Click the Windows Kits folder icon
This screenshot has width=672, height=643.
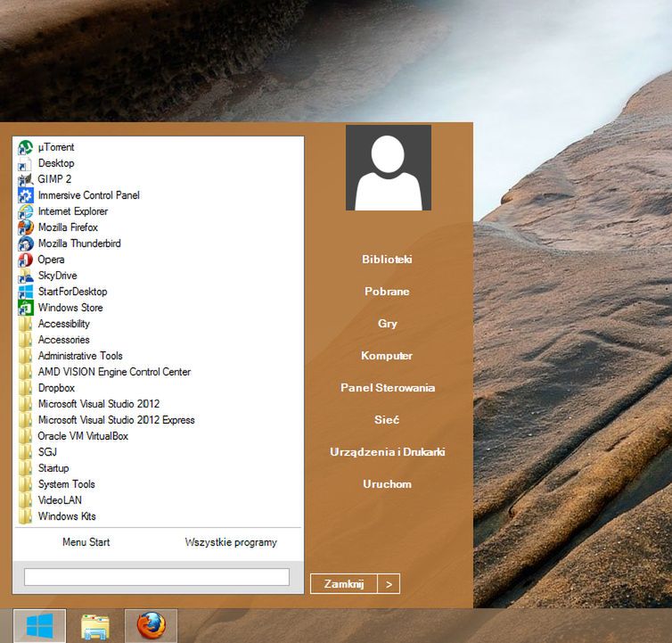[25, 516]
